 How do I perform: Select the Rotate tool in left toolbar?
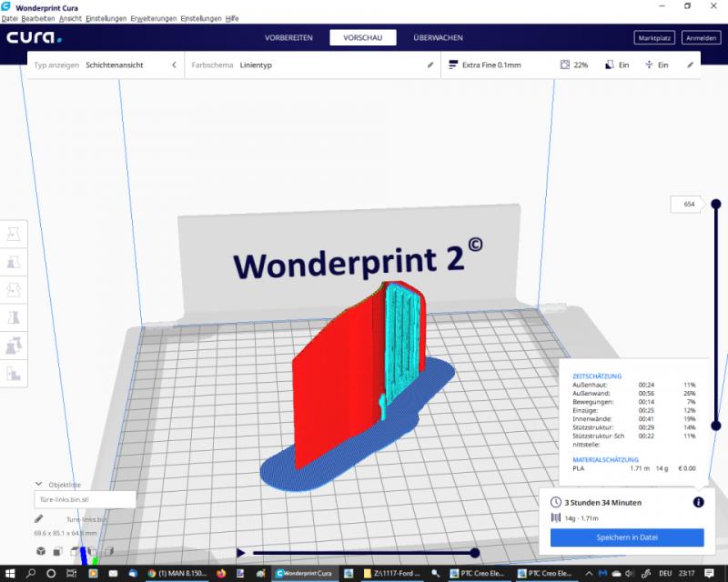tap(14, 290)
